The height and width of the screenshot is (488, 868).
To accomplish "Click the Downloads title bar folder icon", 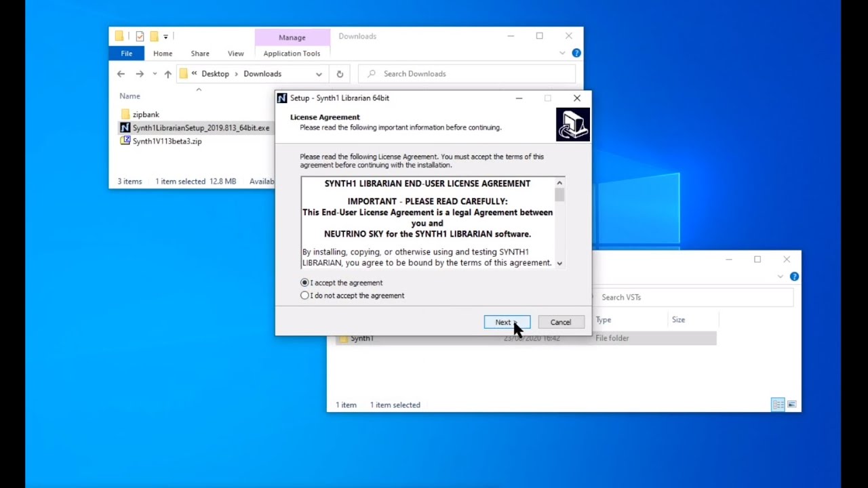I will [x=119, y=36].
